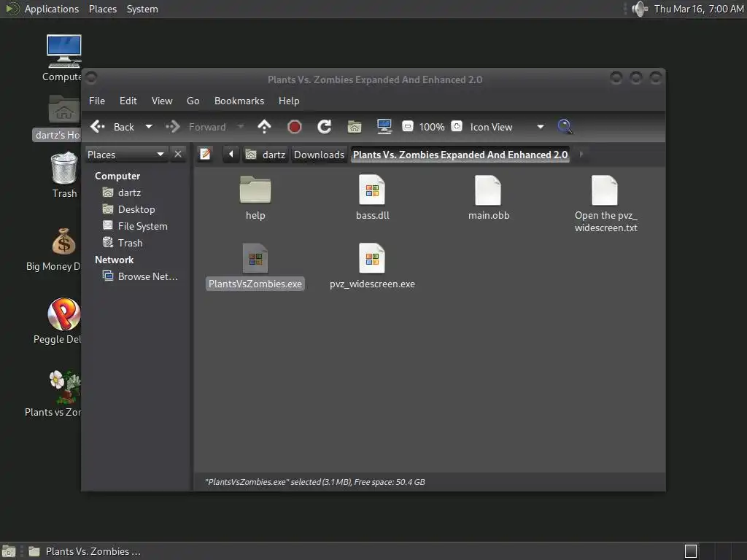Open the Back history dropdown arrow
The image size is (747, 560).
tap(149, 127)
